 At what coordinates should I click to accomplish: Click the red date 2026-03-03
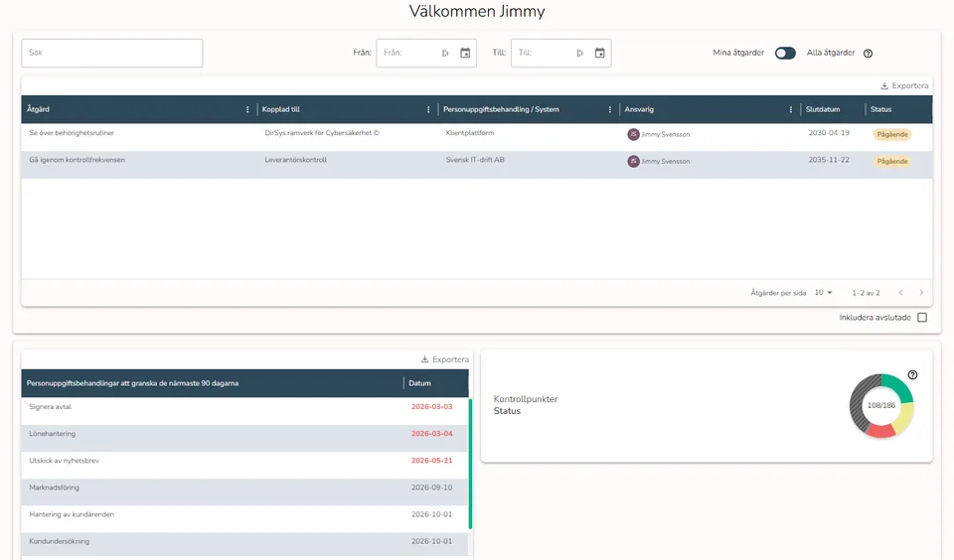[432, 407]
